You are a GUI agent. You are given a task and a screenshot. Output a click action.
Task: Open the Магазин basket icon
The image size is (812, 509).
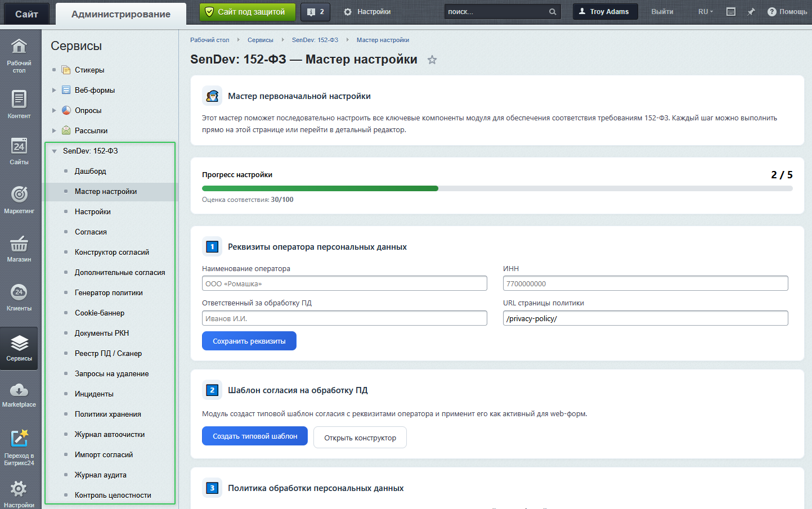coord(19,244)
